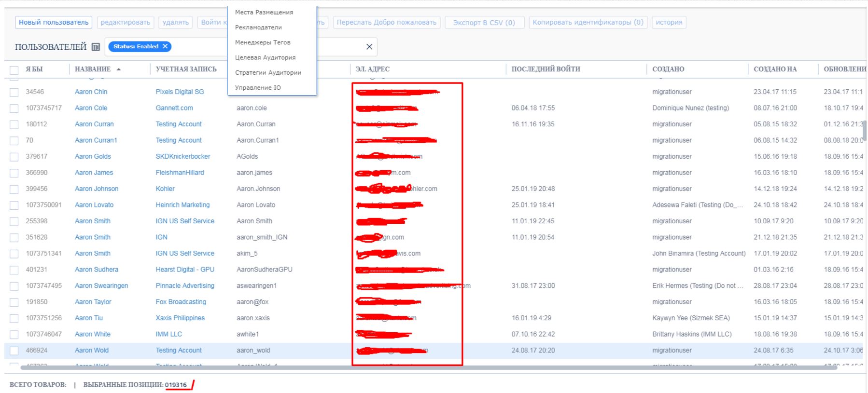Click the Новый пользователь button
868x393 pixels.
(x=54, y=22)
